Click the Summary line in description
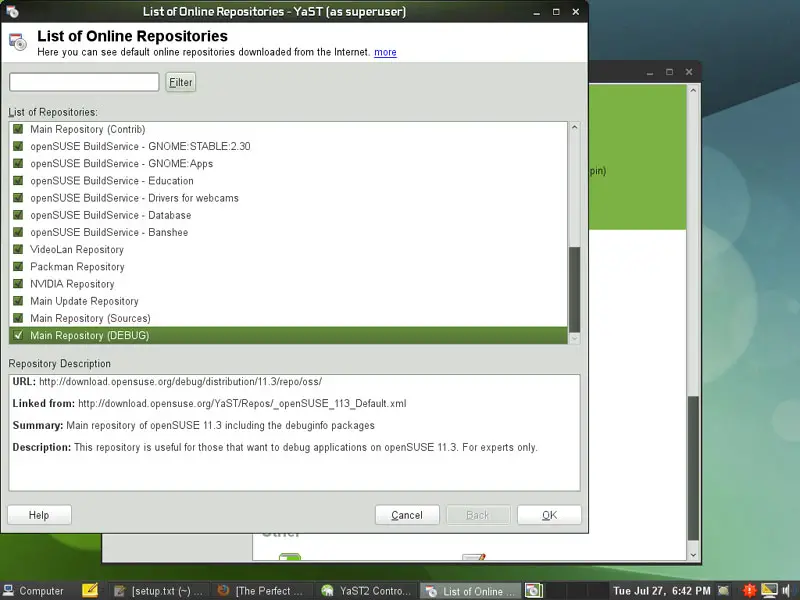The image size is (800, 600). 193,426
